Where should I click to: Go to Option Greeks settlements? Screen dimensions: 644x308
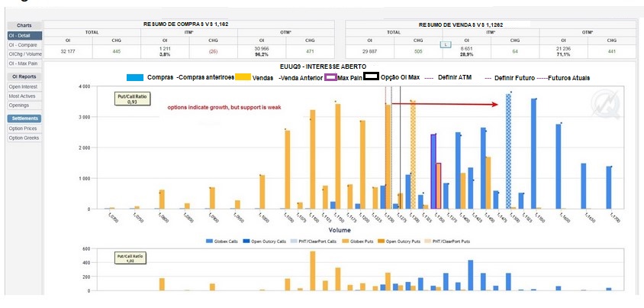[x=25, y=138]
